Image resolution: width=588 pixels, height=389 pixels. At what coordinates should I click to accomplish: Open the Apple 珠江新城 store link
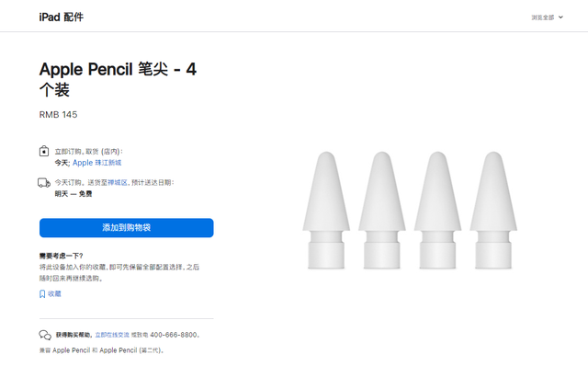coord(96,163)
